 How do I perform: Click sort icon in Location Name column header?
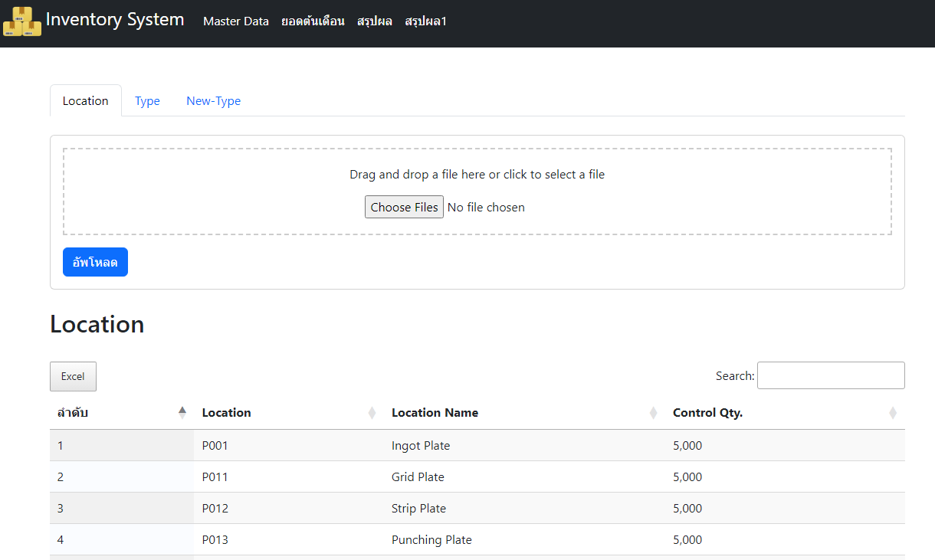(x=653, y=413)
